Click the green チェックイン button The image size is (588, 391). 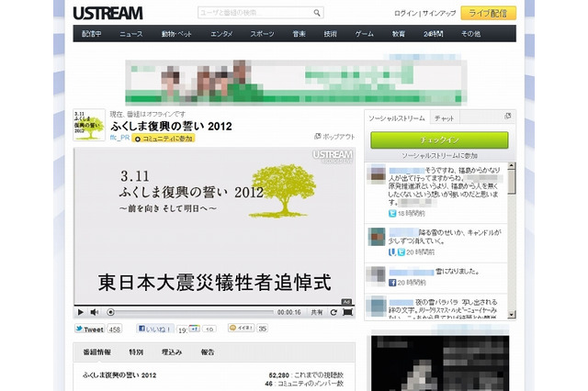[439, 140]
